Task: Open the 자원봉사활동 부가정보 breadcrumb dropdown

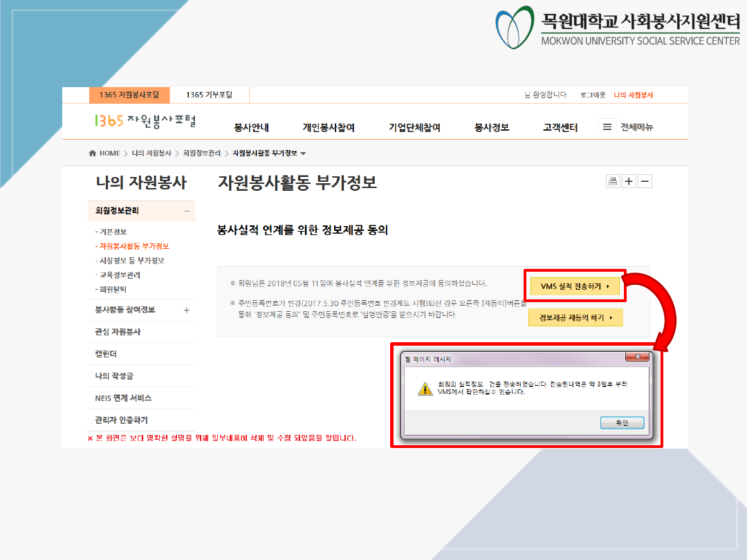Action: [303, 153]
